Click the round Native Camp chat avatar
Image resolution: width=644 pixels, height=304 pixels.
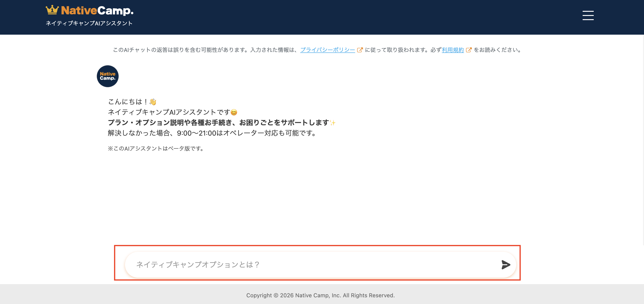(107, 76)
